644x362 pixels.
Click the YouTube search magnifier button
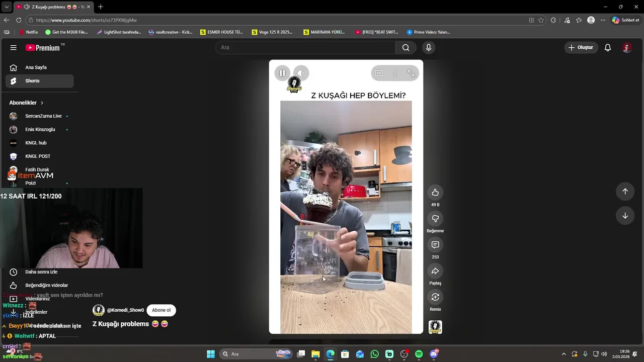click(x=406, y=47)
